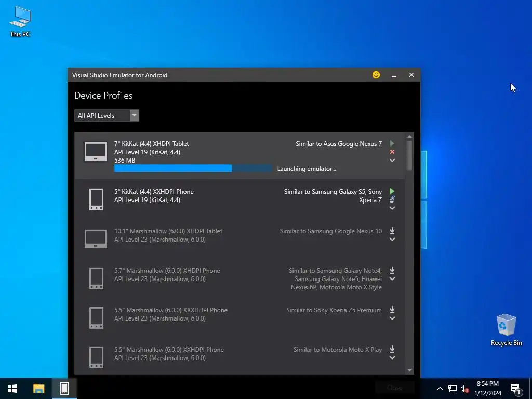
Task: Expand details for 5.7" Marshmallow XHDPI Phone
Action: coord(392,279)
